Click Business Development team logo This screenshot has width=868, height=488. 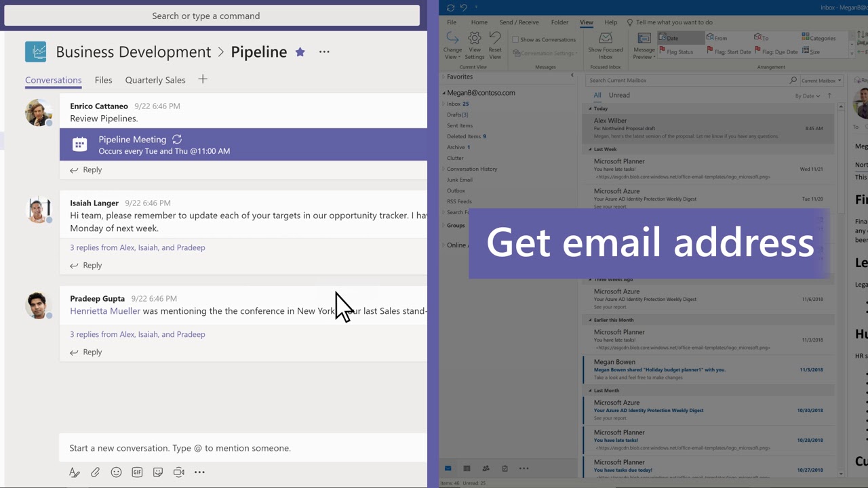[36, 52]
